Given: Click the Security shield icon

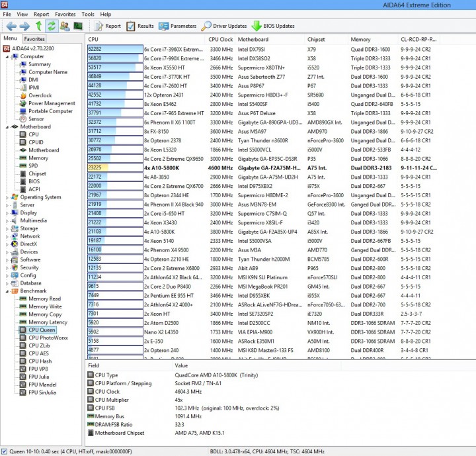Looking at the screenshot, I should point(15,267).
